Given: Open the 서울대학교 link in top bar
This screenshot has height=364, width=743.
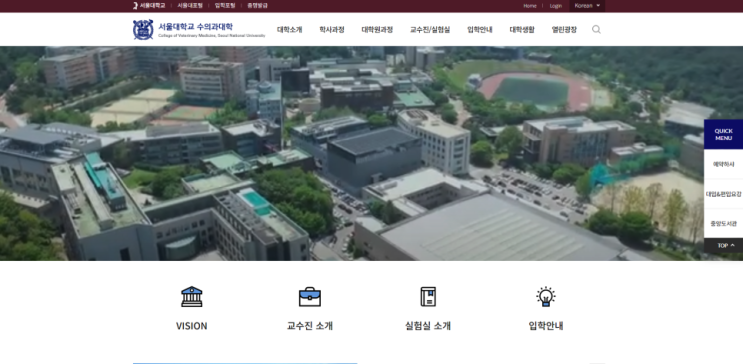Looking at the screenshot, I should [x=152, y=6].
